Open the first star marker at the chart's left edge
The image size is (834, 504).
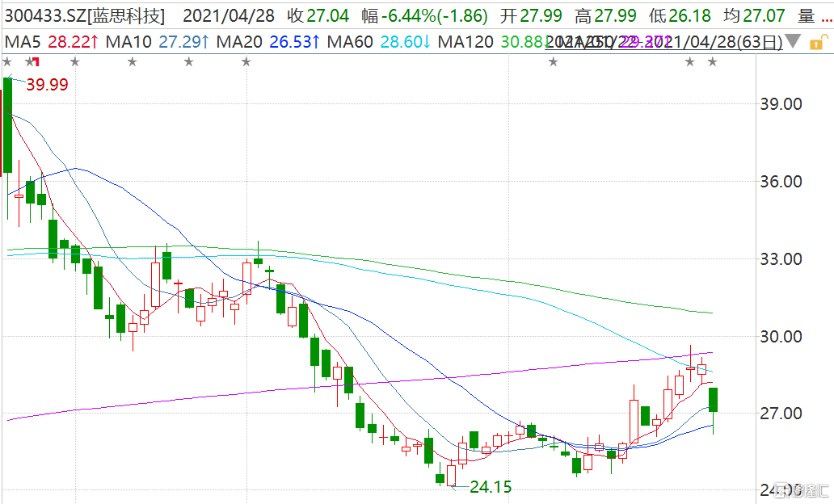click(7, 62)
